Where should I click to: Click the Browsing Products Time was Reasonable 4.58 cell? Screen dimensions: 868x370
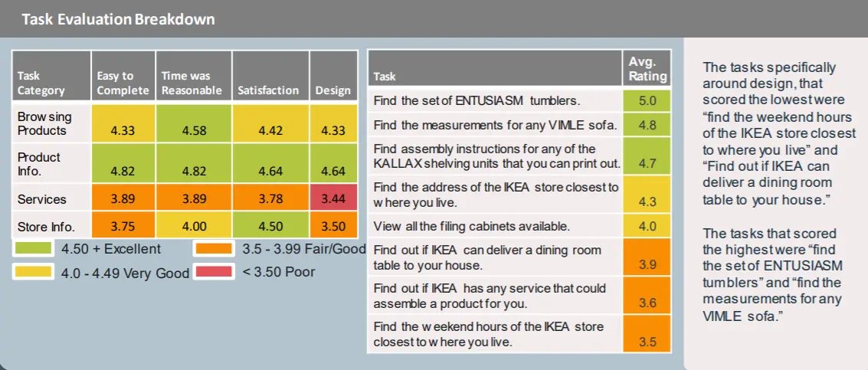194,130
